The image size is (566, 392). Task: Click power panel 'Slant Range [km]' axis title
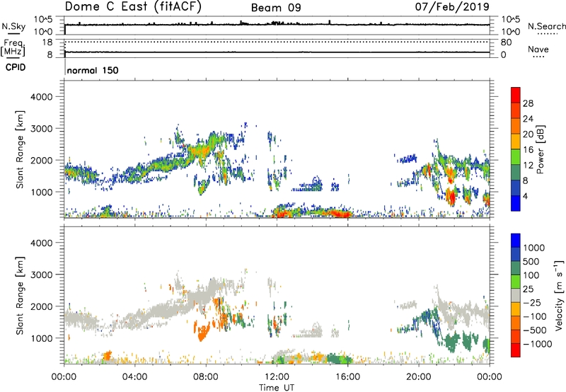[20, 149]
